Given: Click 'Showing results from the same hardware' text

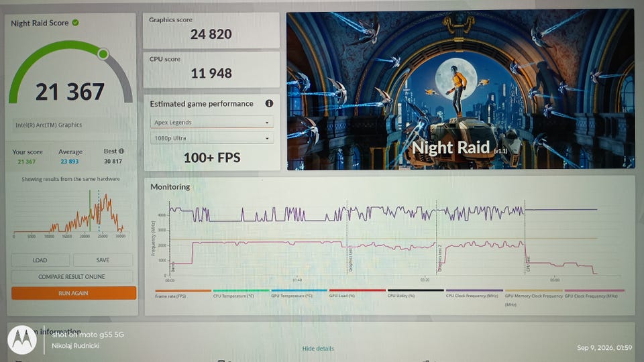Looking at the screenshot, I should 70,179.
